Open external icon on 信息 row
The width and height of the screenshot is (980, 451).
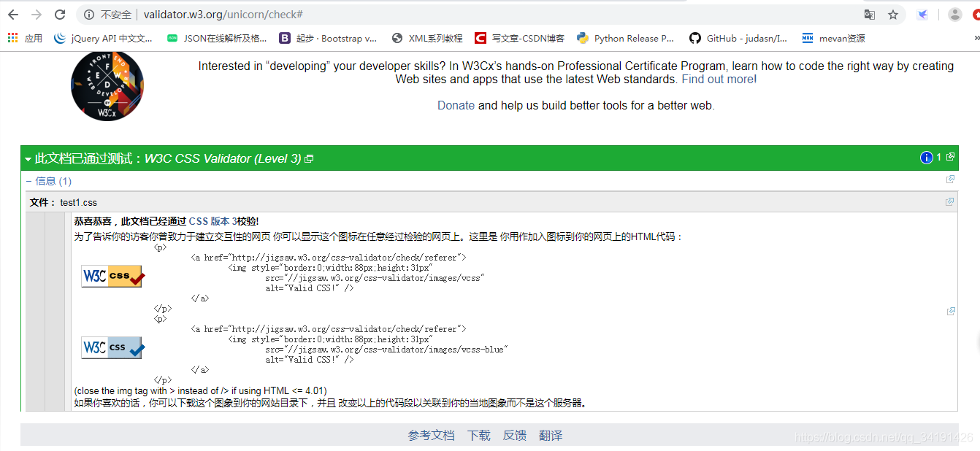tap(950, 179)
